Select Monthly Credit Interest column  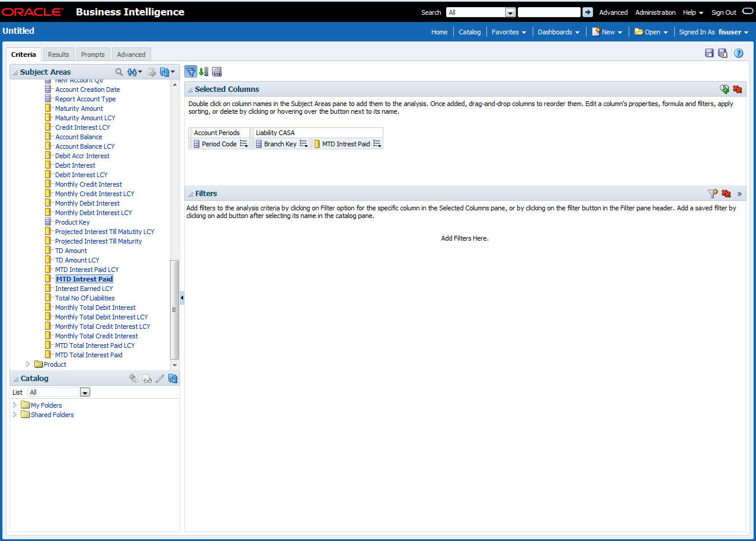[x=88, y=184]
